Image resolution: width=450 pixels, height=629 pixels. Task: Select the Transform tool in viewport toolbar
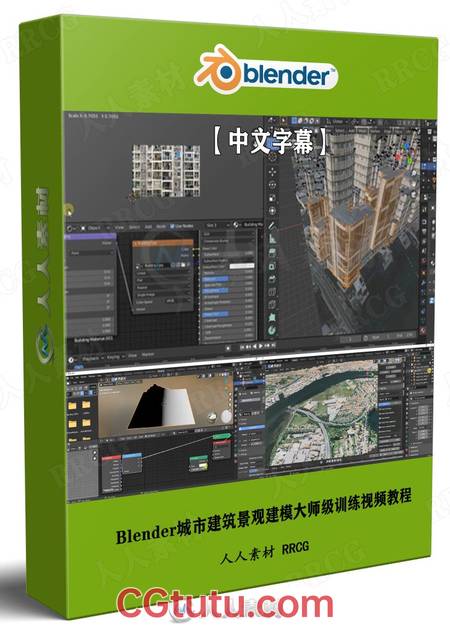point(273,211)
